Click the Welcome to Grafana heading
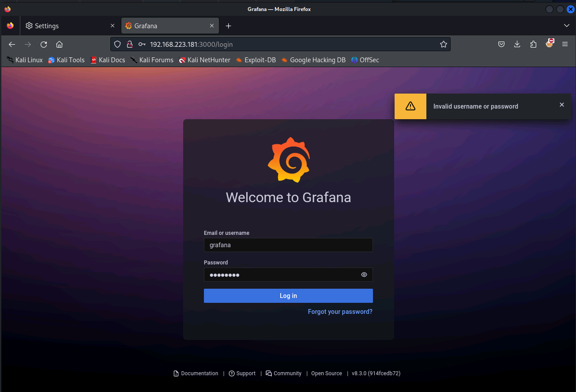Viewport: 576px width, 392px height. click(288, 197)
